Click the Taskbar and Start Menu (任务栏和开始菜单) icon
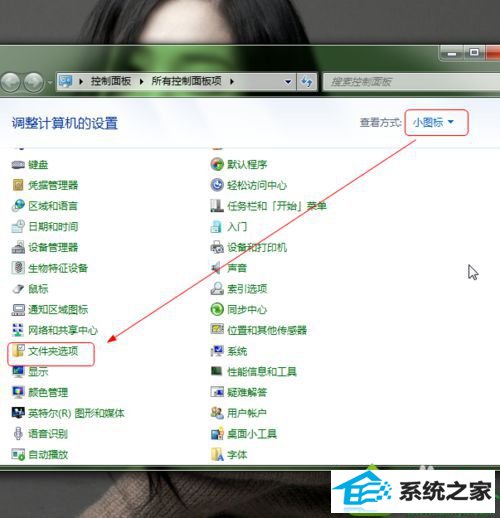Image resolution: width=500 pixels, height=518 pixels. pyautogui.click(x=217, y=206)
